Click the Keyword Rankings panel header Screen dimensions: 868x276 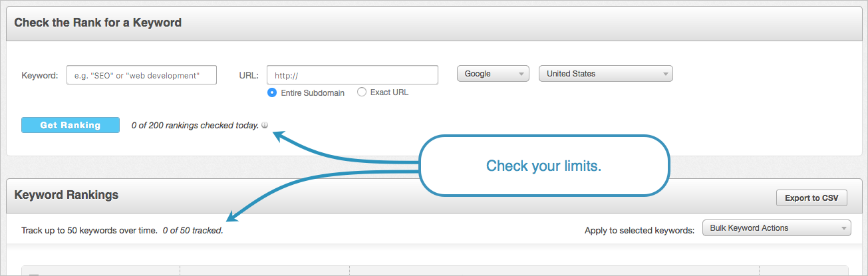tap(67, 195)
